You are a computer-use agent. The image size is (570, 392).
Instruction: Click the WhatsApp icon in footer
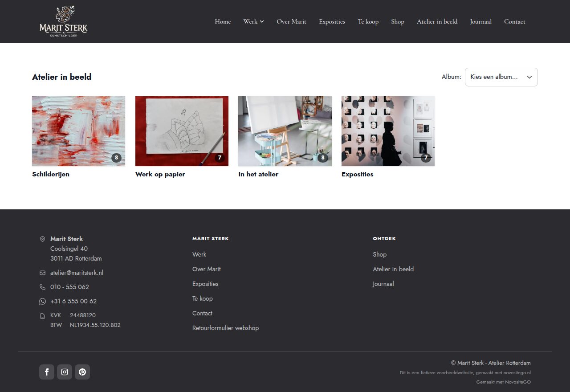(x=42, y=301)
